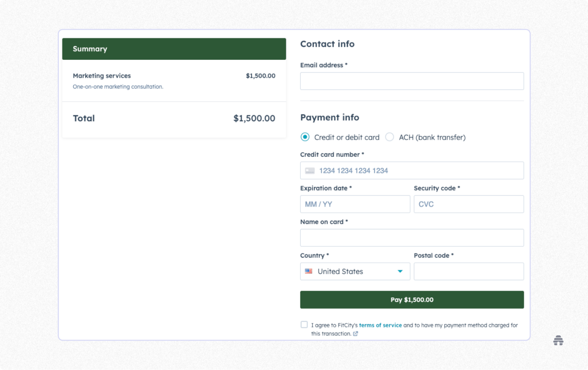
Task: Open the terms of service link
Action: 380,325
